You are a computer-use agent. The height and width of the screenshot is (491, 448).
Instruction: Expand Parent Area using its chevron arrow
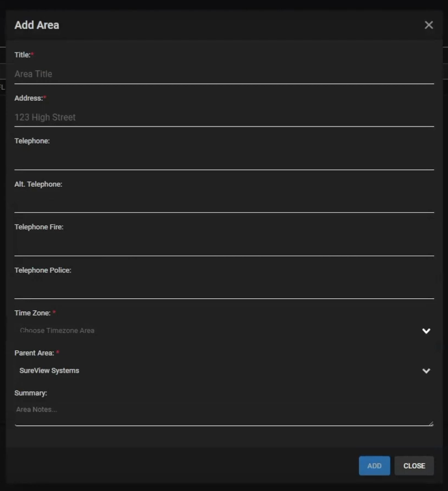[x=426, y=371]
